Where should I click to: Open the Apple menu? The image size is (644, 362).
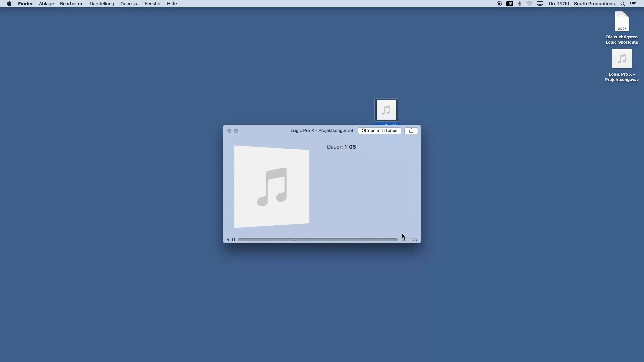[x=9, y=4]
